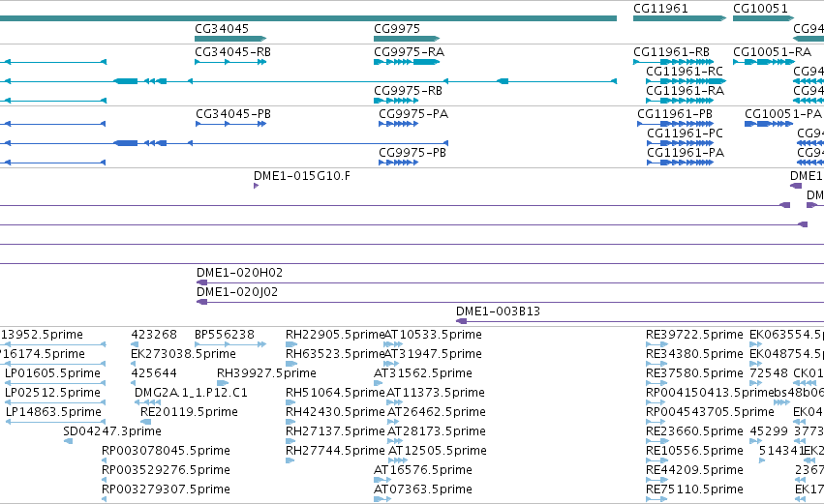Select the CG11961-RC transcript label
This screenshot has width=824, height=504.
click(x=685, y=72)
